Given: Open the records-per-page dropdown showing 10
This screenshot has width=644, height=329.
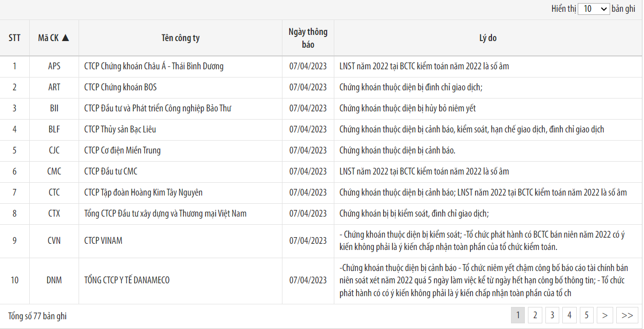Looking at the screenshot, I should [593, 9].
